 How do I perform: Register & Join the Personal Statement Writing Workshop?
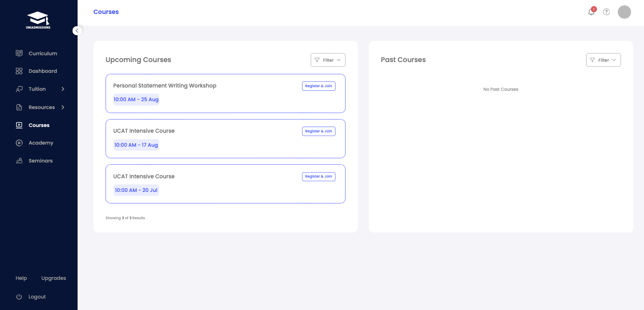pyautogui.click(x=319, y=86)
